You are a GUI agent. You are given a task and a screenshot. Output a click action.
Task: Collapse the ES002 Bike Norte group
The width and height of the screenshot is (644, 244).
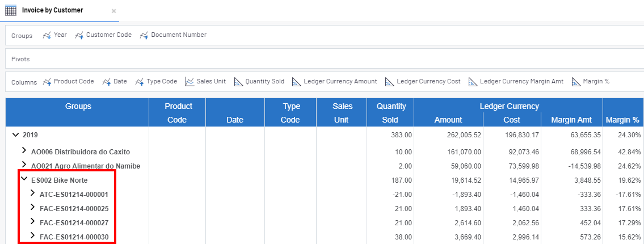24,179
